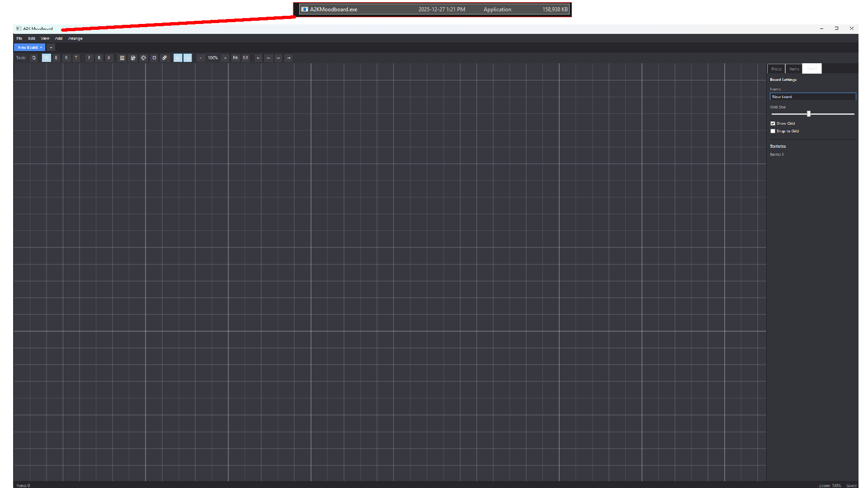868x488 pixels.
Task: Click the square frame icon in toolbar
Action: [154, 58]
